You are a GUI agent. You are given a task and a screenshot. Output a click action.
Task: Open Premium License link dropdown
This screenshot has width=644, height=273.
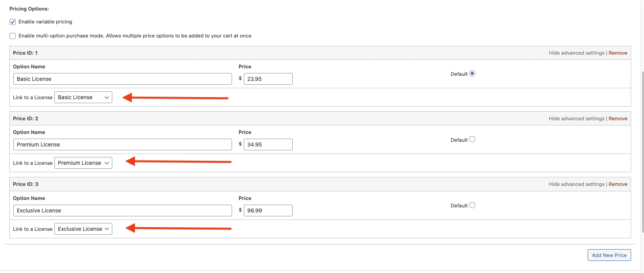pos(83,163)
